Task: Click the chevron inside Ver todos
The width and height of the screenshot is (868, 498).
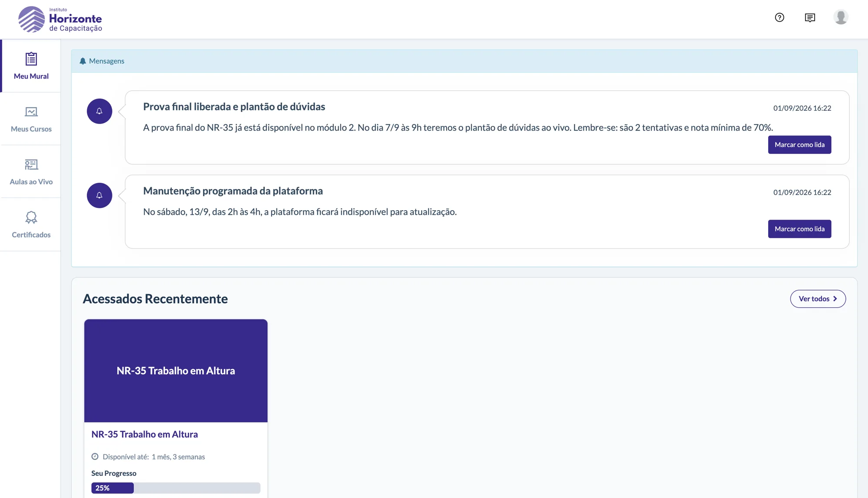Action: pos(835,299)
